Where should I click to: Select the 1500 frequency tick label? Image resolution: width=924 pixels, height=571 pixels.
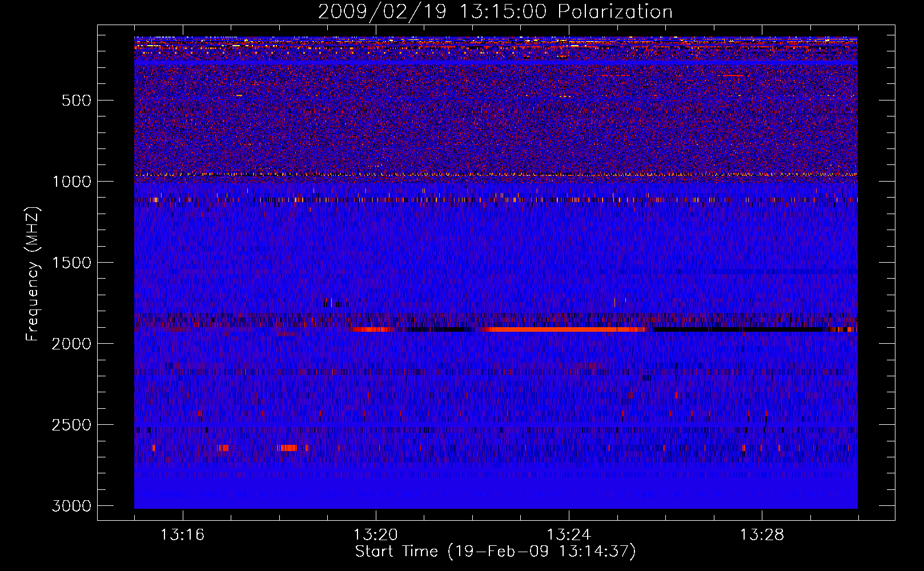click(x=72, y=263)
